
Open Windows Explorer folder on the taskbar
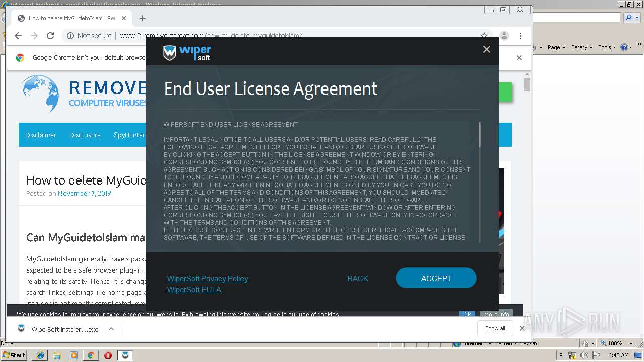(57, 355)
